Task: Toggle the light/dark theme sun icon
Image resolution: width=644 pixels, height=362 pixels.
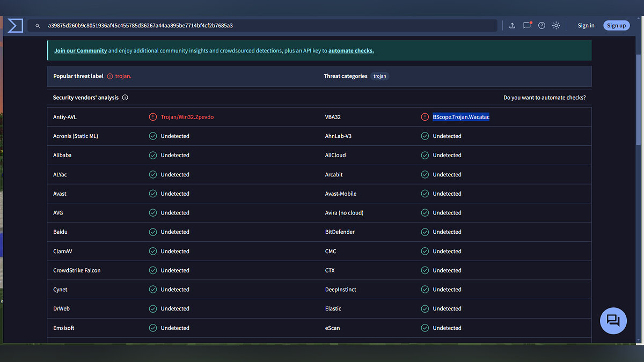Action: click(556, 26)
